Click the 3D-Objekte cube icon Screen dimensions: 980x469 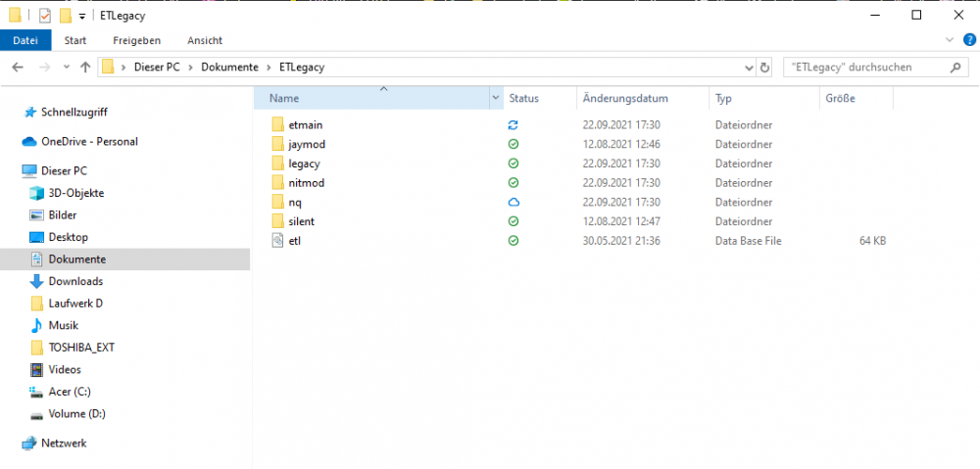pyautogui.click(x=37, y=193)
